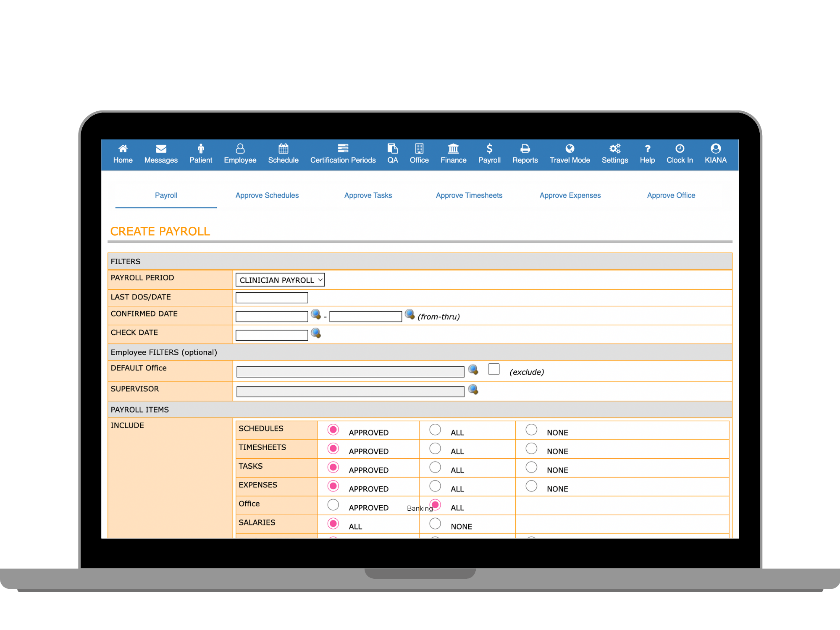Select APPROVED radio for Office row
The width and height of the screenshot is (840, 630).
[x=333, y=505]
